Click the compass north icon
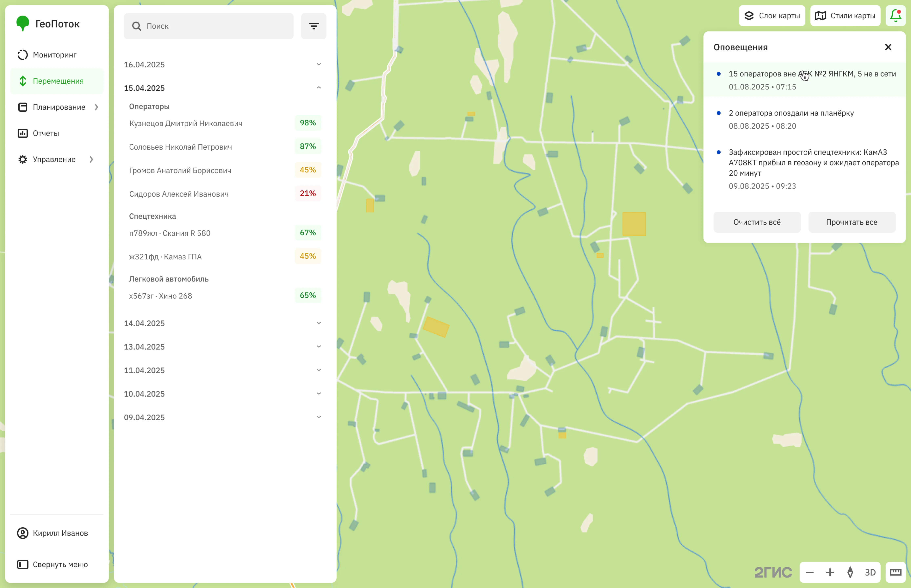The width and height of the screenshot is (911, 588). [850, 572]
